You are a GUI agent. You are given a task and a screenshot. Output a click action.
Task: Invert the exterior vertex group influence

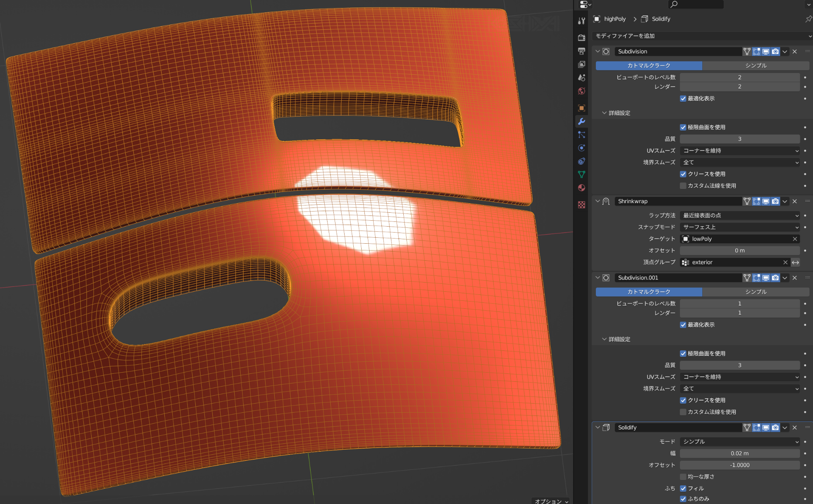[x=795, y=262]
